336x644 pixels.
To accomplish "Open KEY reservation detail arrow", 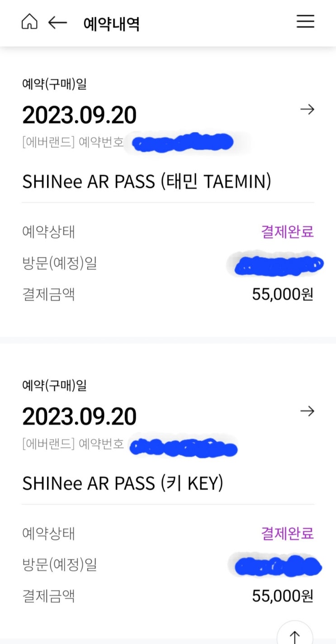I will coord(307,411).
